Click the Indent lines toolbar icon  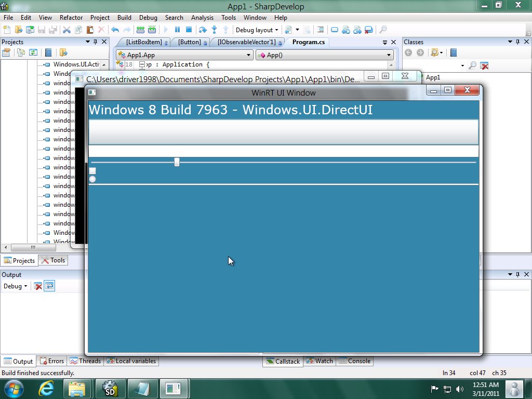(x=321, y=30)
